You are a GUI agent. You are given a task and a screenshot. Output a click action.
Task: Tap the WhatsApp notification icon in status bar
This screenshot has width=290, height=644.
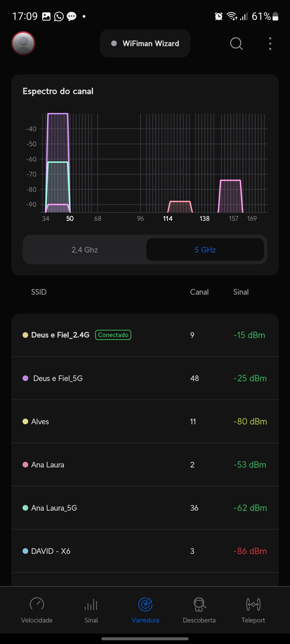pos(59,17)
